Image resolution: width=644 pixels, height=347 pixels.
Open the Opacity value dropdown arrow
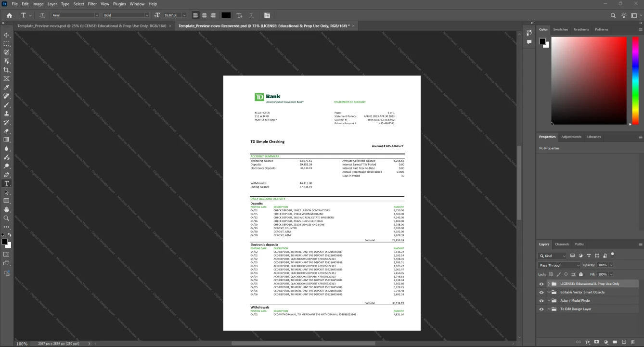[x=611, y=265]
